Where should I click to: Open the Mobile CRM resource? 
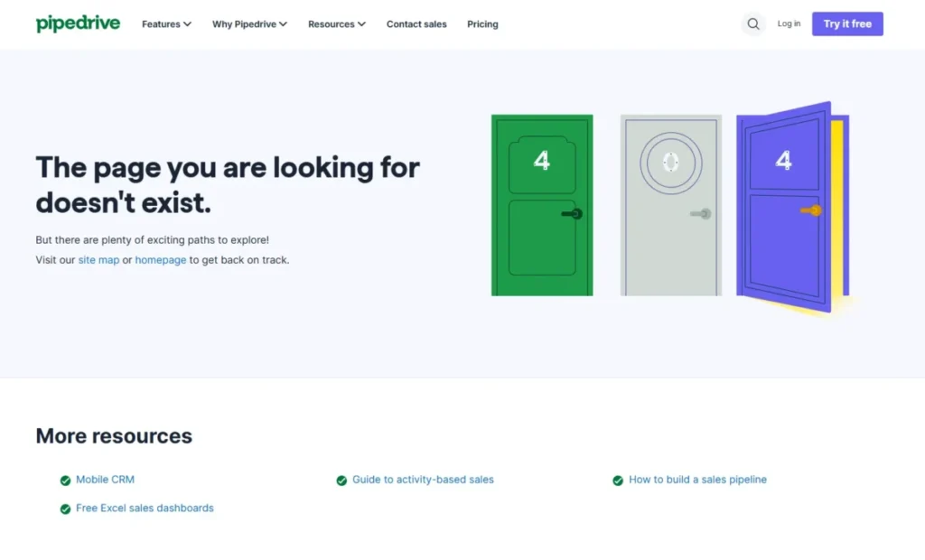(x=105, y=480)
